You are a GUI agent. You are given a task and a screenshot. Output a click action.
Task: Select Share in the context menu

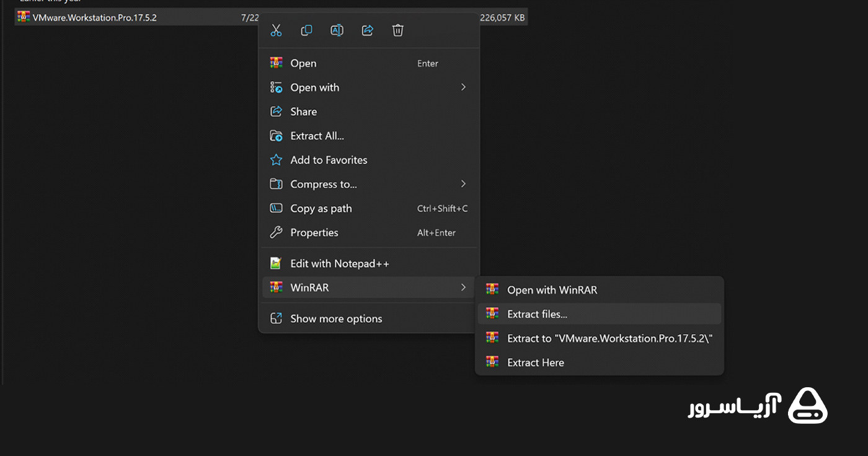click(x=370, y=112)
